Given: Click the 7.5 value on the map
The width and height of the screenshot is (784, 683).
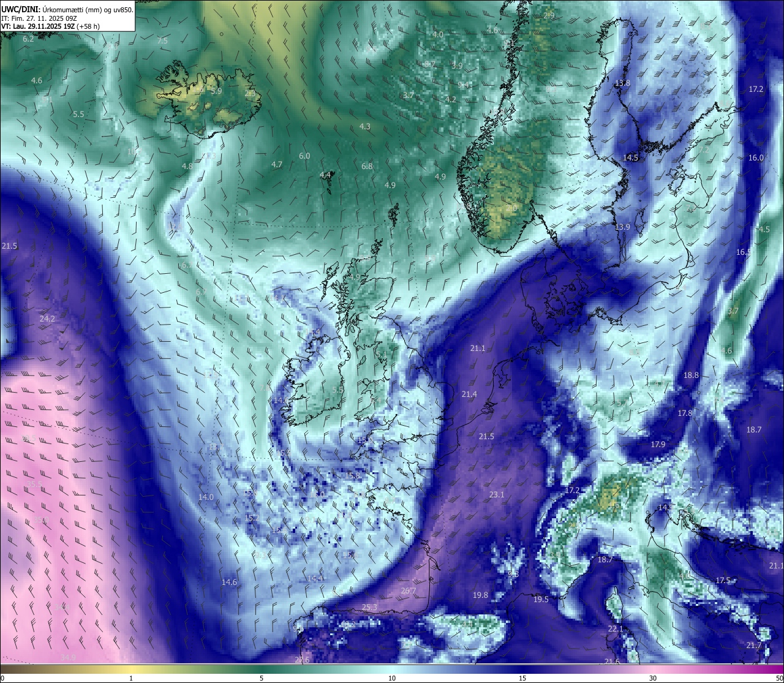Looking at the screenshot, I should (162, 41).
